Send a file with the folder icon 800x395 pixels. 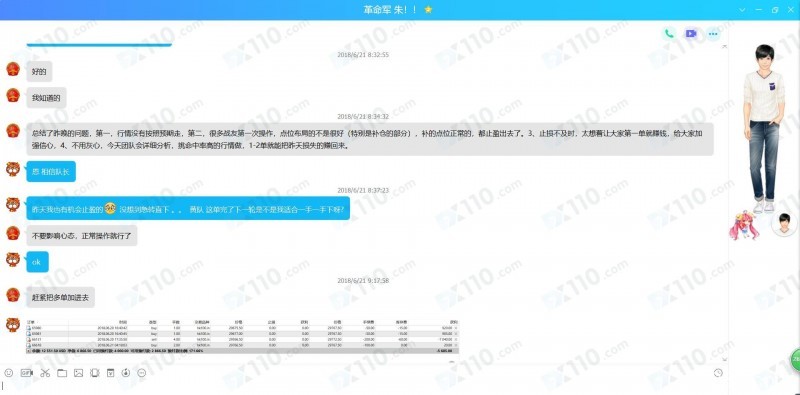tap(62, 373)
